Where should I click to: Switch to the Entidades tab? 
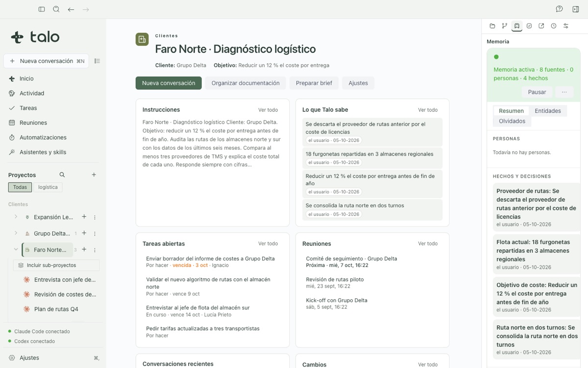(x=548, y=111)
